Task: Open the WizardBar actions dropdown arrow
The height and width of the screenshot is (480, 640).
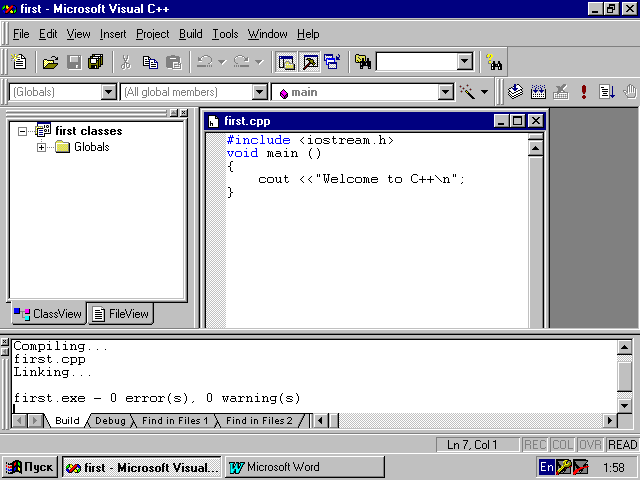Action: pyautogui.click(x=484, y=92)
